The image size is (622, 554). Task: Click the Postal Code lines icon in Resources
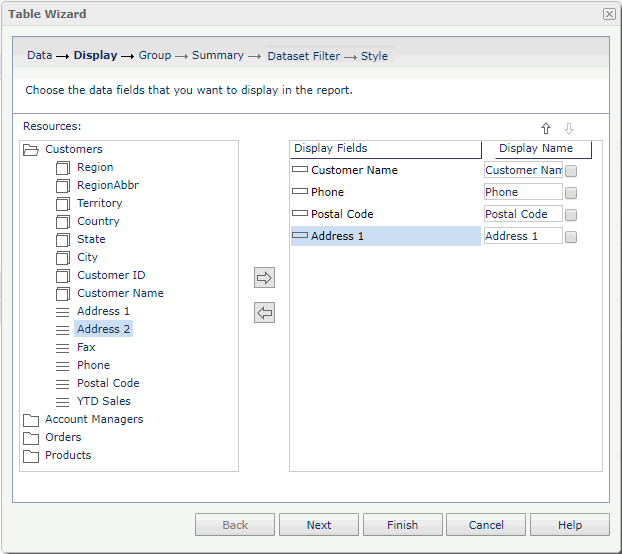[x=62, y=384]
